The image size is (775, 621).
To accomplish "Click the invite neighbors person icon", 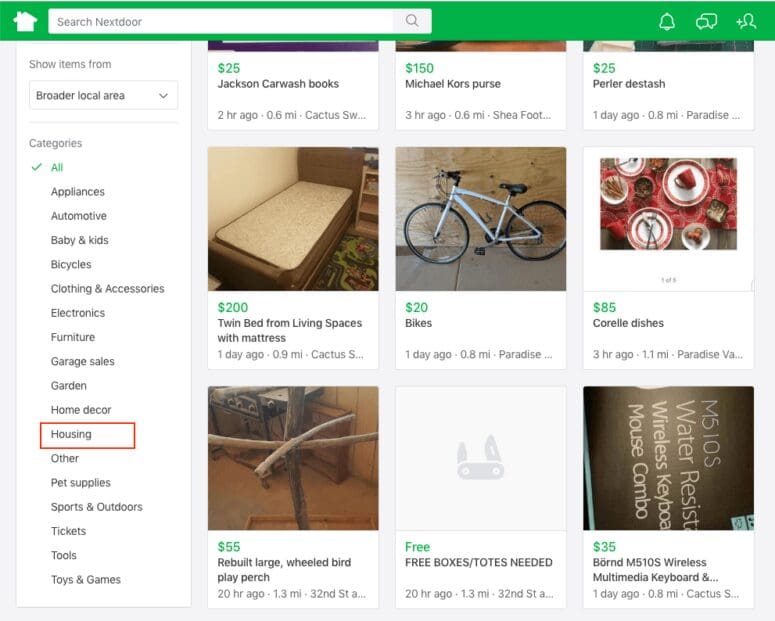I will [x=745, y=21].
